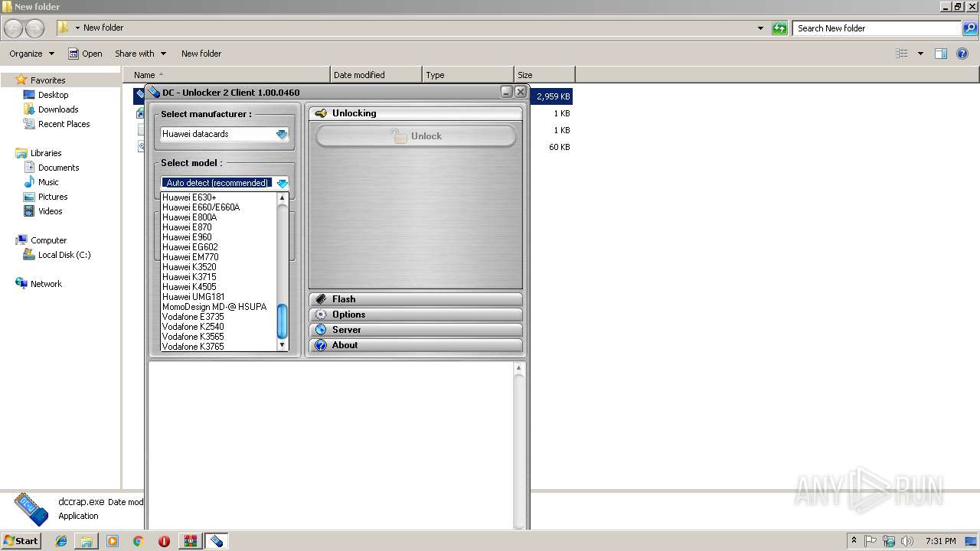This screenshot has height=551, width=980.
Task: Minimize the DC-Unlocker client window
Action: tap(507, 92)
